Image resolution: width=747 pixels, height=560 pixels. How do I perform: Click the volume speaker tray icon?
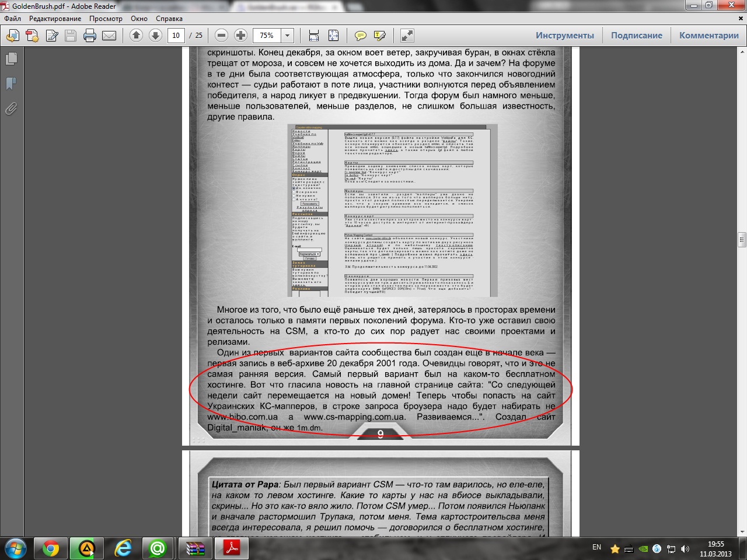coord(685,549)
